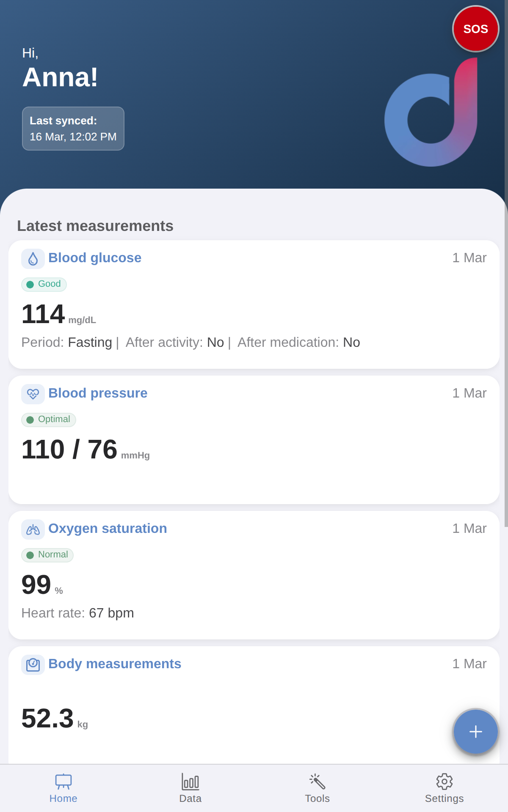
Task: Click the app logo in header
Action: [432, 114]
